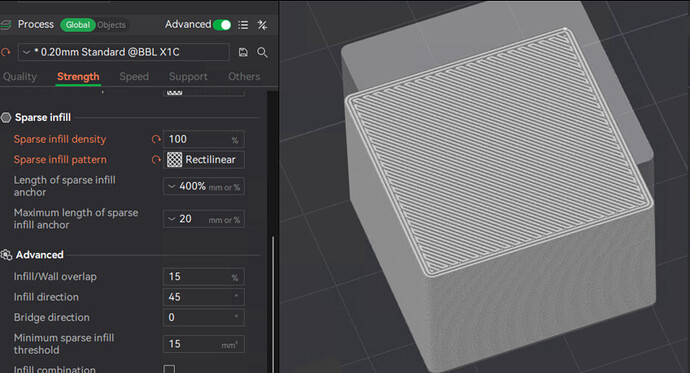Open the preset search magnifier icon
Viewport: 690px width, 373px height.
[x=262, y=52]
